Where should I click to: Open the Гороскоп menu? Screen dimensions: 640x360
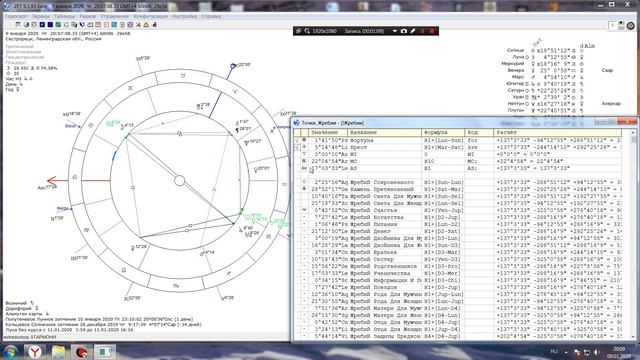(16, 16)
